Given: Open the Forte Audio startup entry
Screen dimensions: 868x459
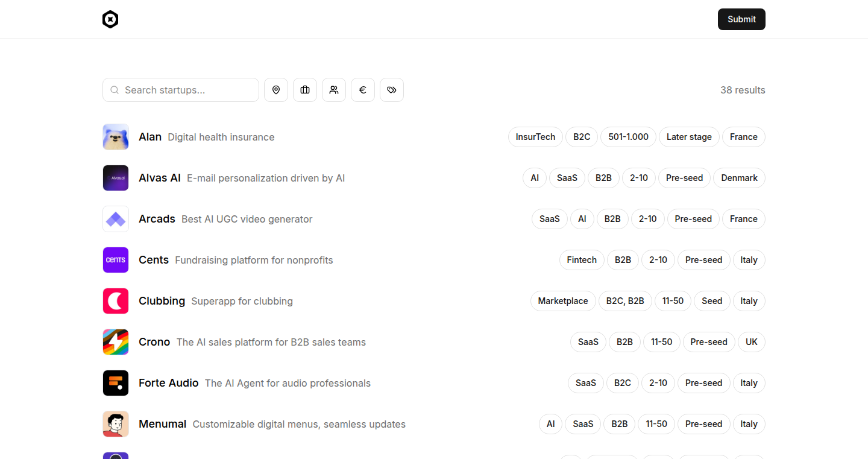Looking at the screenshot, I should point(434,383).
